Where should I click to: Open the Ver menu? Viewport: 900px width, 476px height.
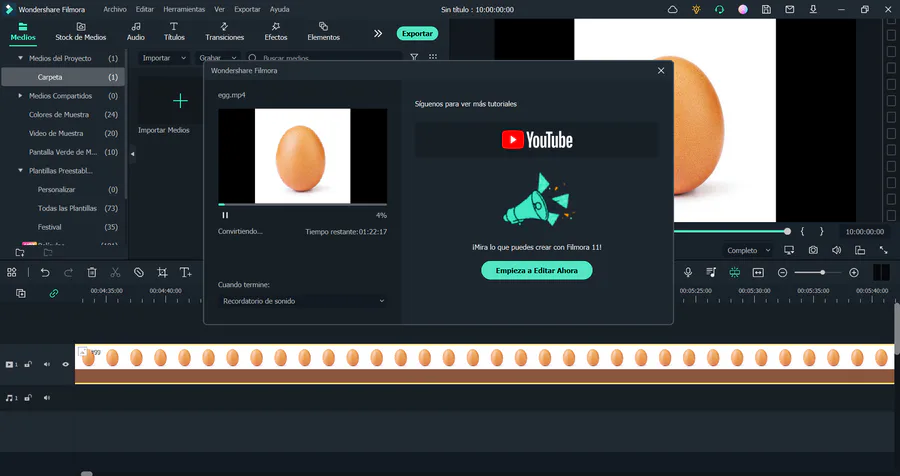pos(219,9)
